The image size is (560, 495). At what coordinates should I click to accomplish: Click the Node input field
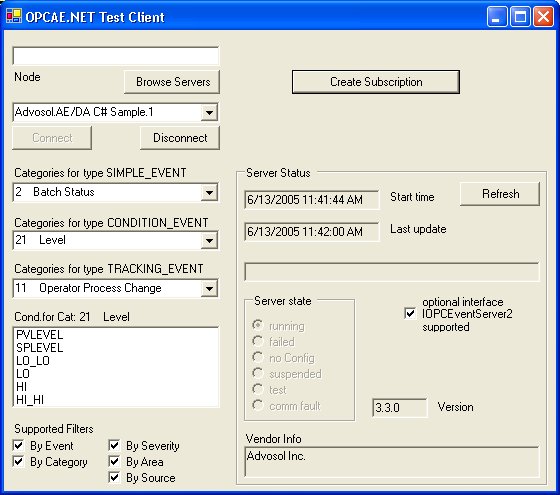click(116, 56)
